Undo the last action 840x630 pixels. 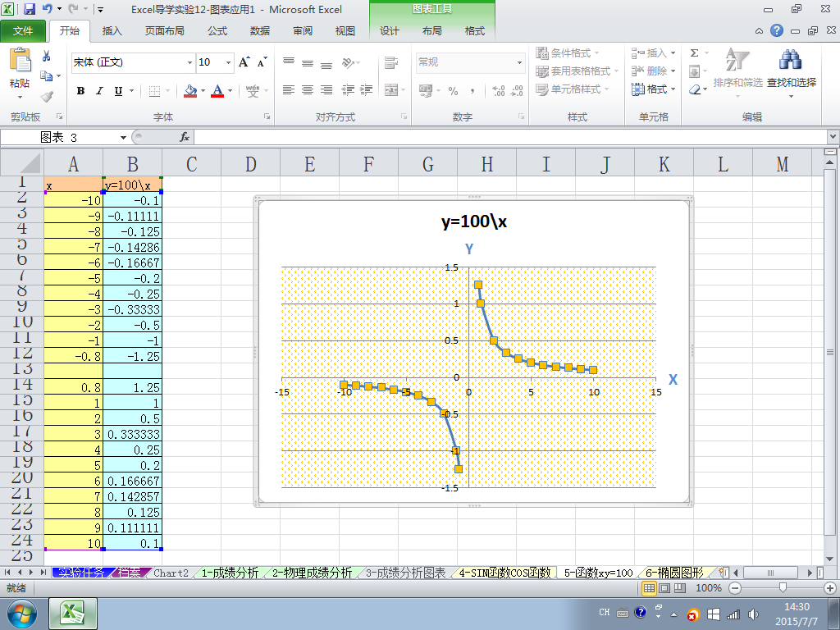coord(47,9)
